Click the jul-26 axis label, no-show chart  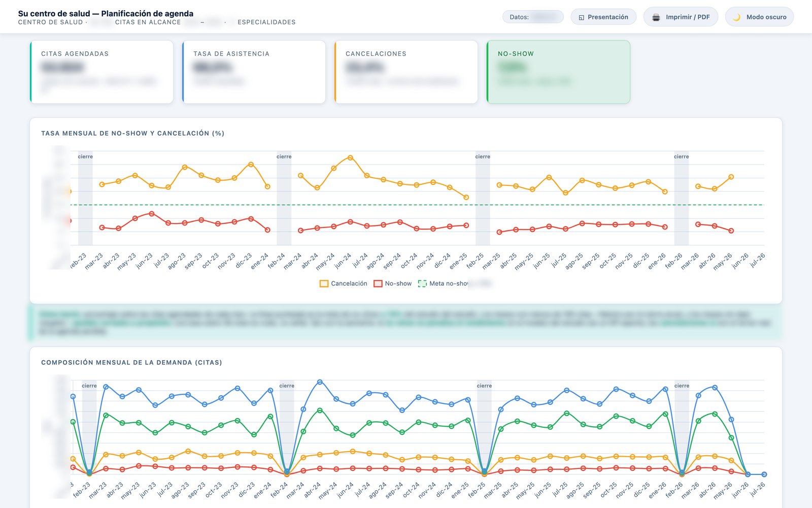[x=757, y=260]
